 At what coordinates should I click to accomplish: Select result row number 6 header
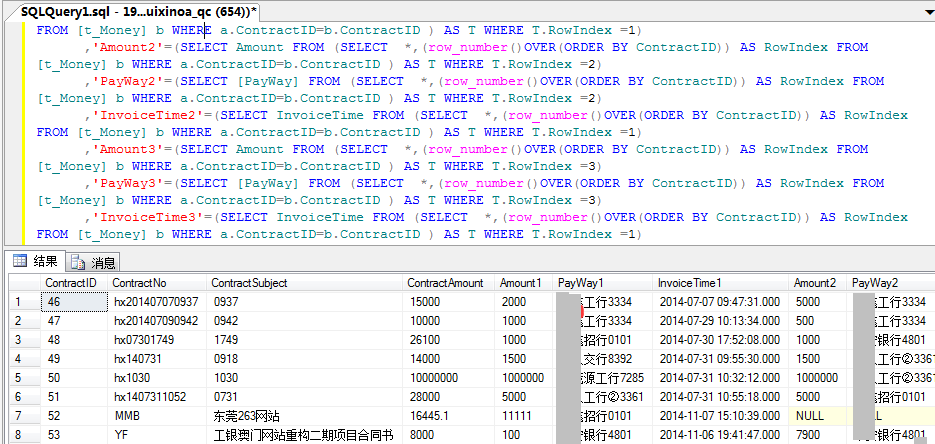point(26,397)
